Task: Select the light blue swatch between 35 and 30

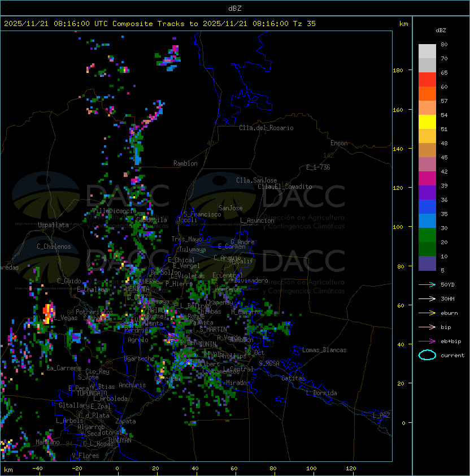Action: (427, 220)
